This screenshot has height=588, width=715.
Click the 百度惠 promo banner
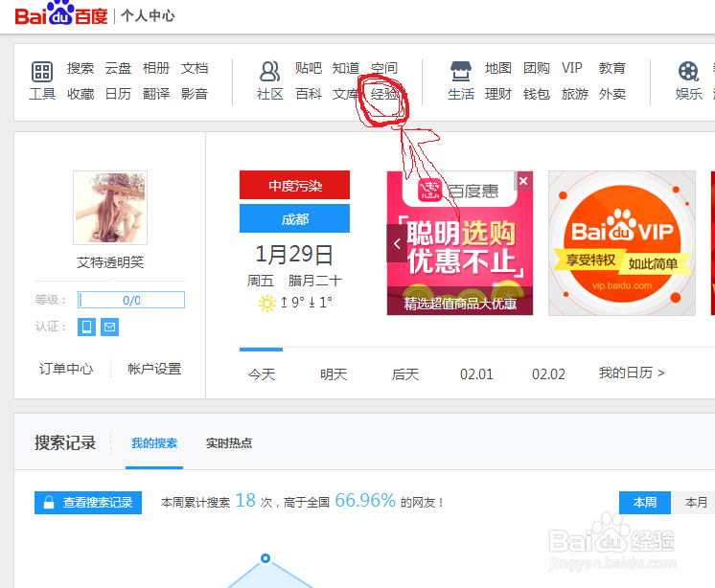460,243
